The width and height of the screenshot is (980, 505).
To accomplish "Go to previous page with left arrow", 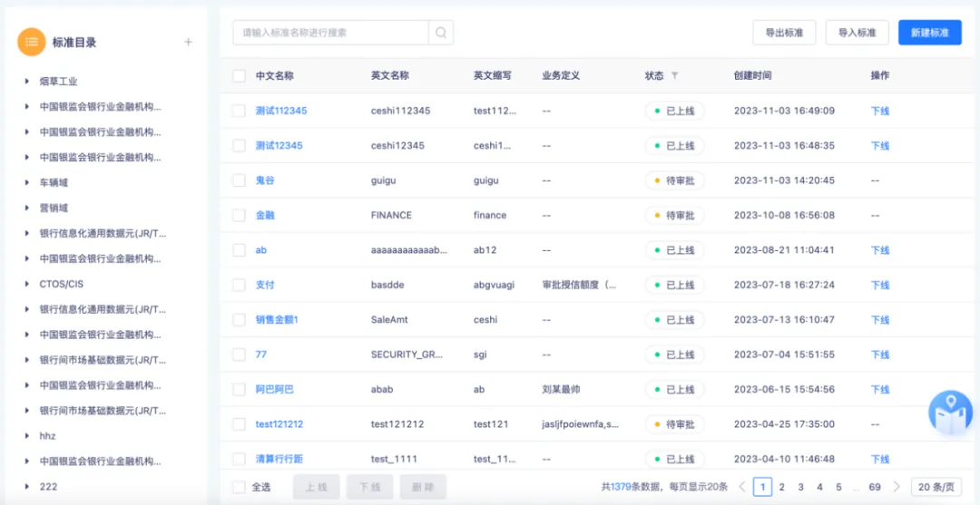I will [x=742, y=487].
